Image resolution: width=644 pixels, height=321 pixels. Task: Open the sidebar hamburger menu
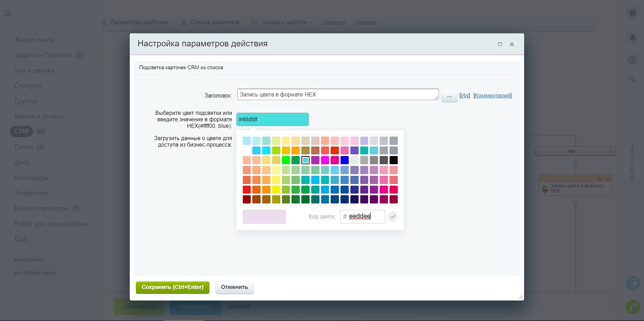pyautogui.click(x=7, y=13)
